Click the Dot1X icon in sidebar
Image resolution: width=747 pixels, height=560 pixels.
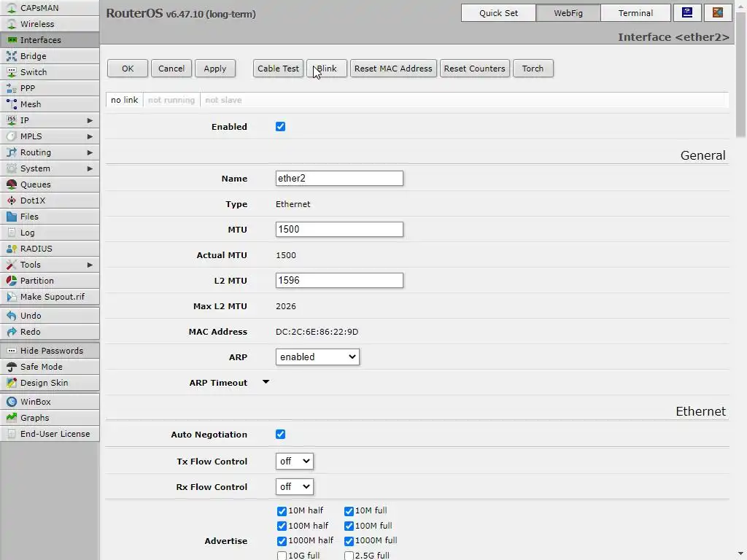click(x=12, y=201)
